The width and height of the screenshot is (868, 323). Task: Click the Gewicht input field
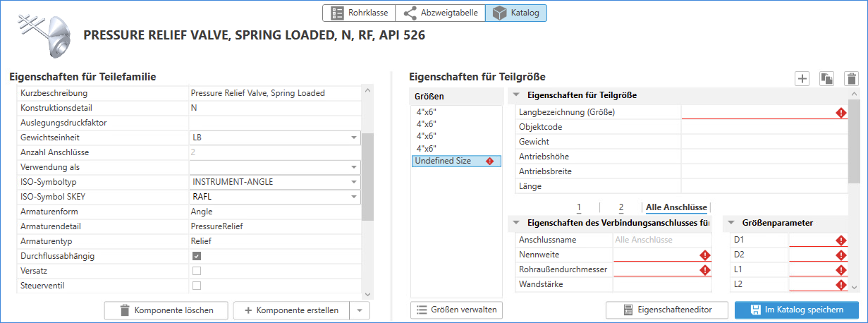point(764,142)
